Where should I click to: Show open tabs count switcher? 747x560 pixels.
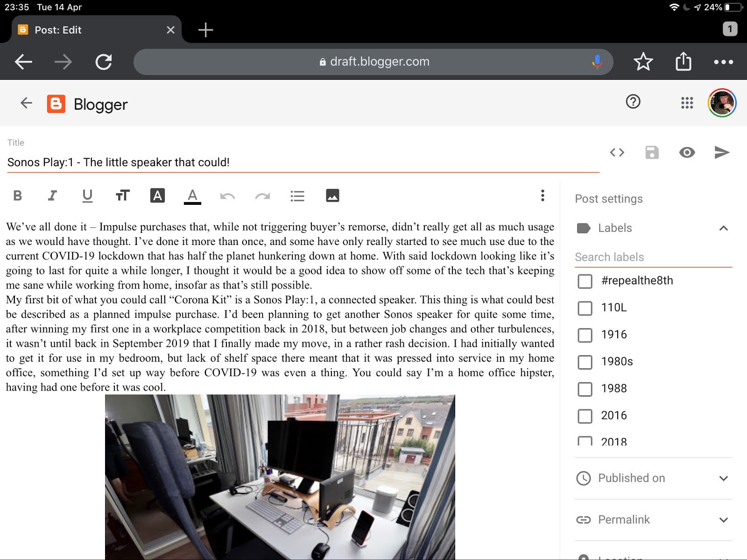[730, 29]
